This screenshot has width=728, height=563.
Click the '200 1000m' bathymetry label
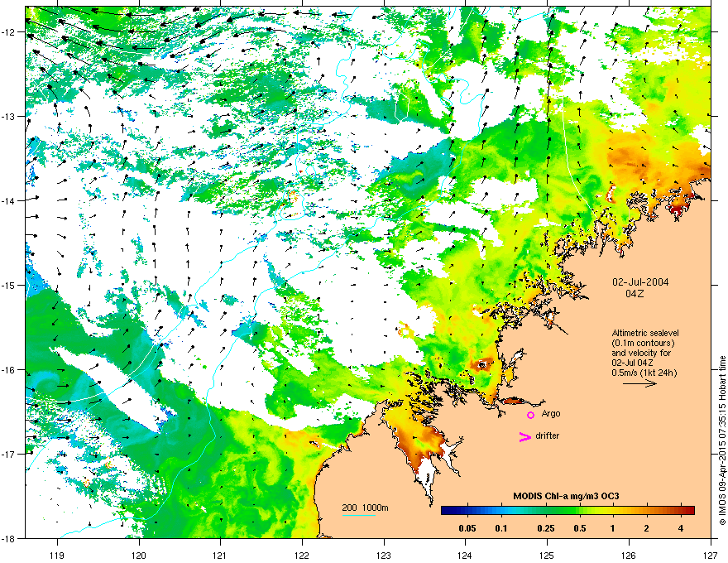pyautogui.click(x=365, y=508)
